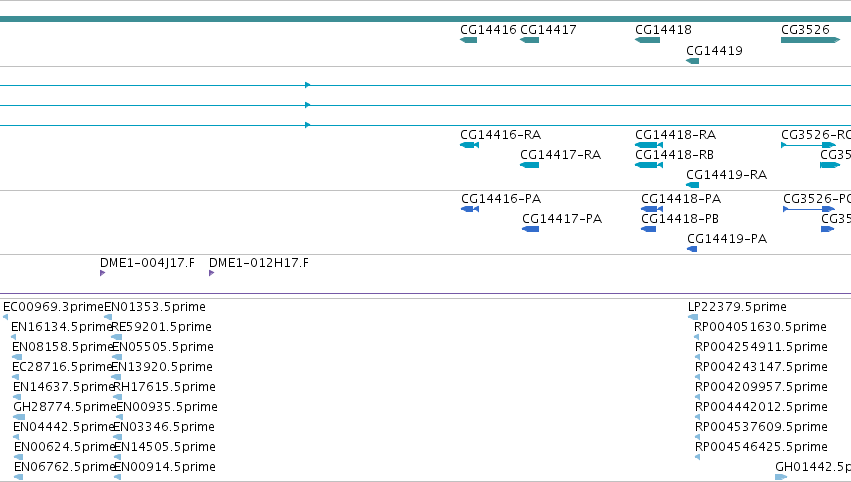This screenshot has height=482, width=851.
Task: Select the CG14417-RA transcript label
Action: tap(561, 155)
